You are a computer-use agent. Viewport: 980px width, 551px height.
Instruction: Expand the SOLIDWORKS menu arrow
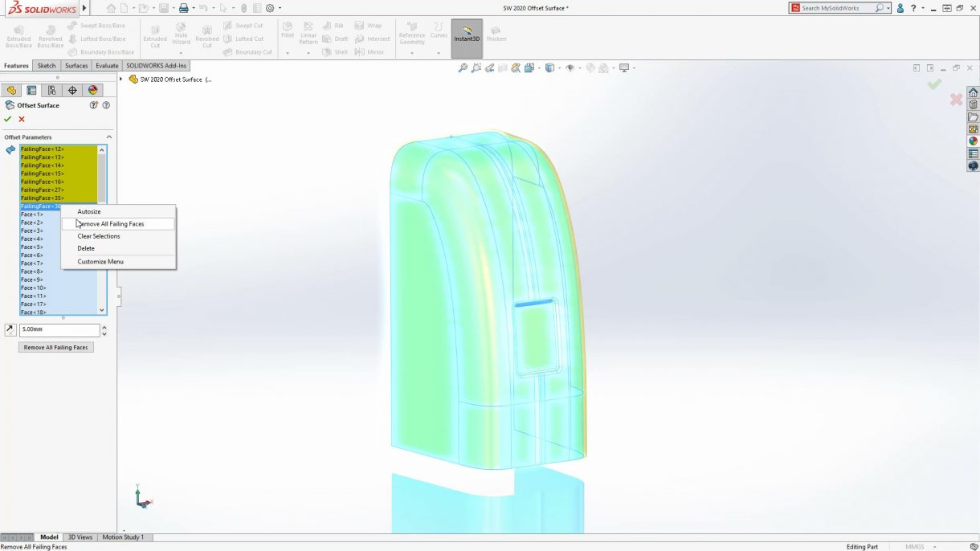84,8
